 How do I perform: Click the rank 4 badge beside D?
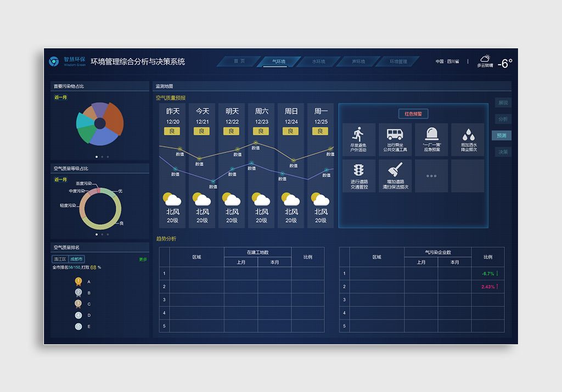pyautogui.click(x=78, y=315)
